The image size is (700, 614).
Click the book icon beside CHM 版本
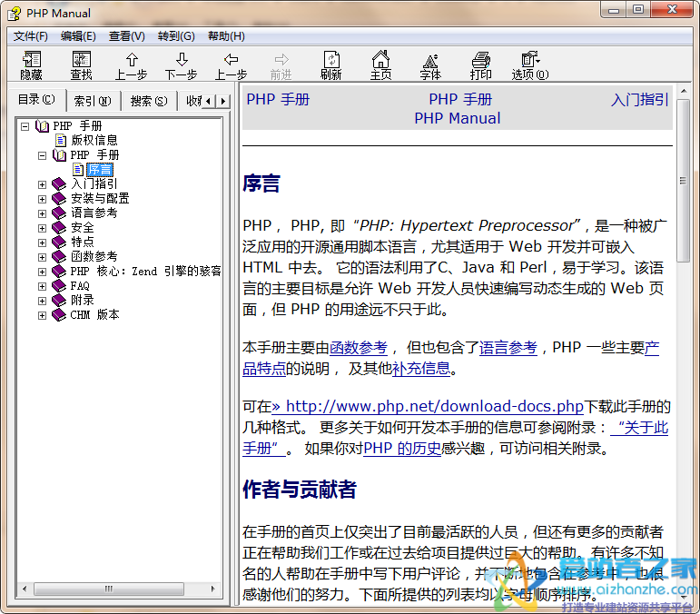(x=59, y=315)
